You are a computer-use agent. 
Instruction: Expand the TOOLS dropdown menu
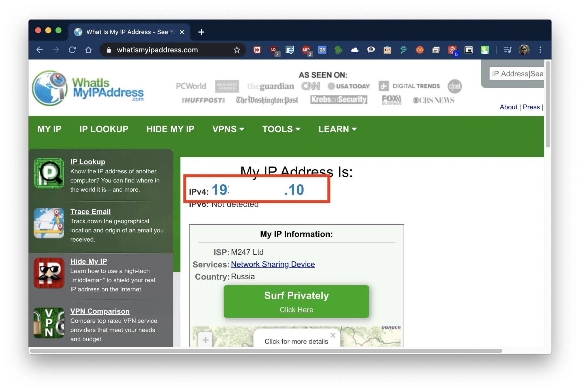click(281, 129)
